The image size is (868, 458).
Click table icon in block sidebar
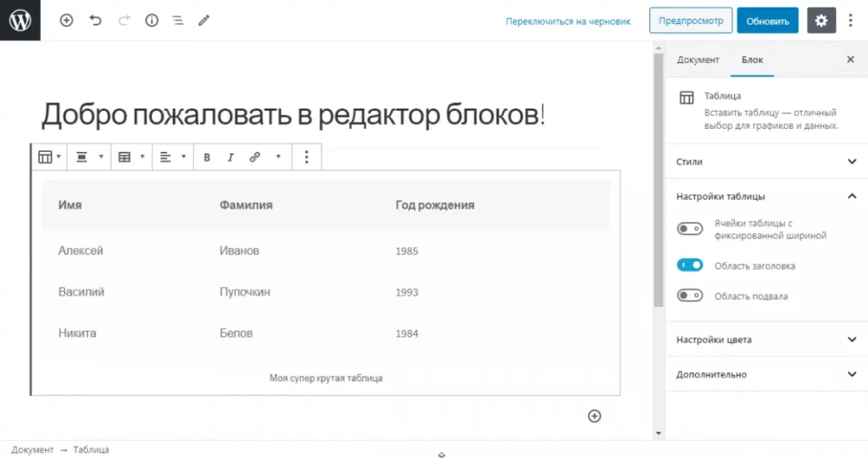tap(687, 98)
